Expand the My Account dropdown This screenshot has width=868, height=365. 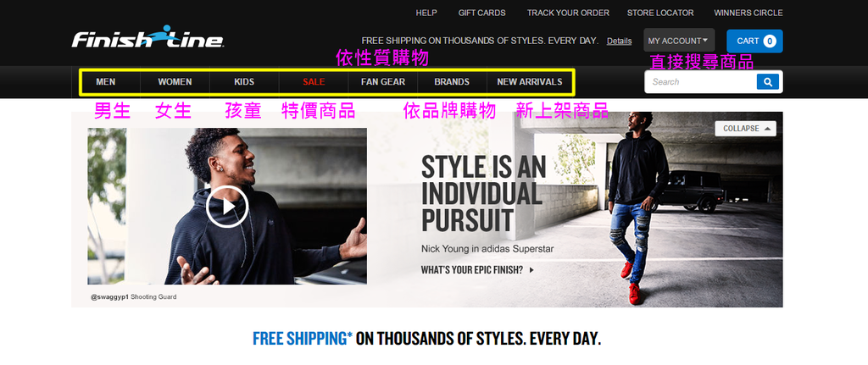tap(679, 41)
